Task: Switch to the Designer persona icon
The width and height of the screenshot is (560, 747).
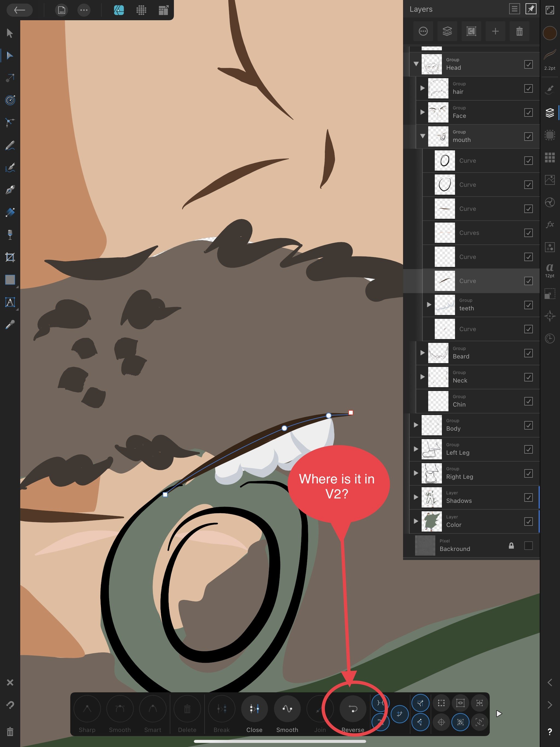Action: pyautogui.click(x=119, y=10)
